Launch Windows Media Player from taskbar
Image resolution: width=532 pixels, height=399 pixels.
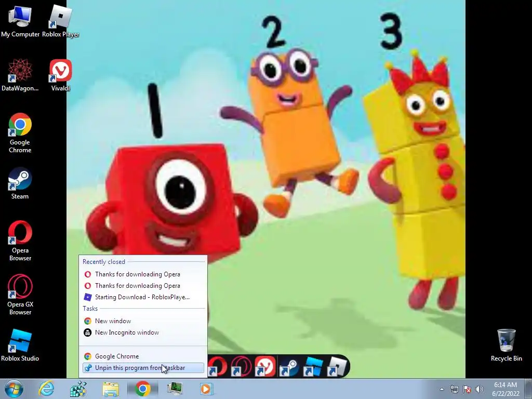click(x=206, y=389)
